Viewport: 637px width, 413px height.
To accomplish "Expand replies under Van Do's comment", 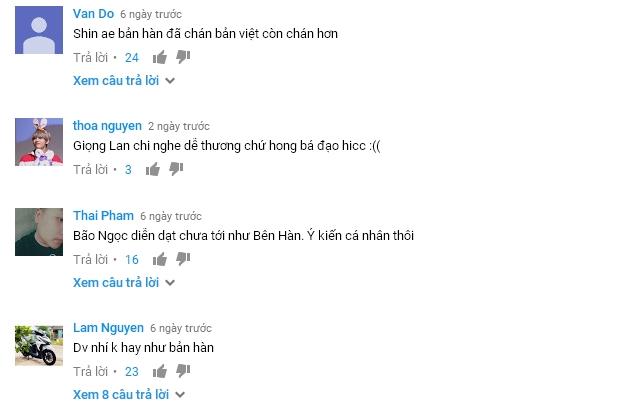I will (x=124, y=80).
